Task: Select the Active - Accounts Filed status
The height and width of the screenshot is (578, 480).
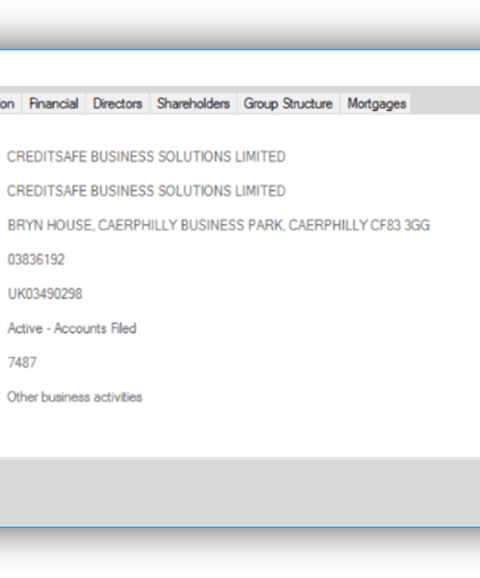Action: coord(72,328)
